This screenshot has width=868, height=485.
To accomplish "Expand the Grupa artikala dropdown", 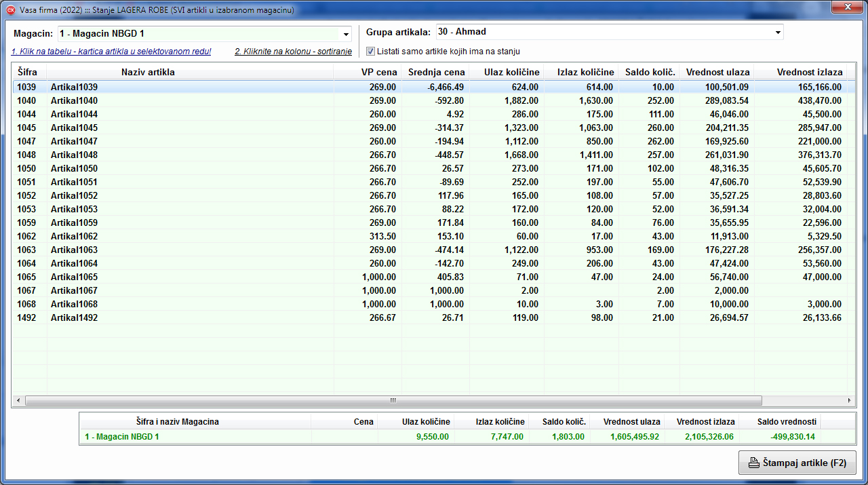I will (778, 32).
